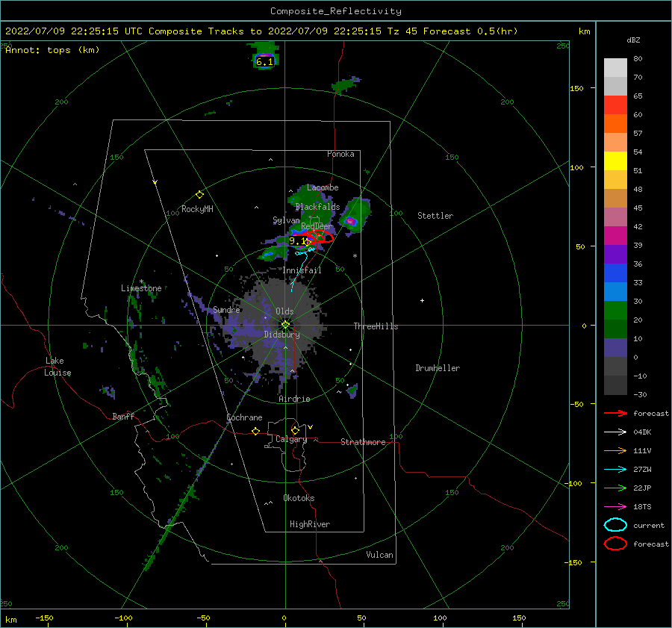Click the red forecast ellipse near RedDeer on the map
Viewport: 672px width, 628px height.
coord(320,236)
